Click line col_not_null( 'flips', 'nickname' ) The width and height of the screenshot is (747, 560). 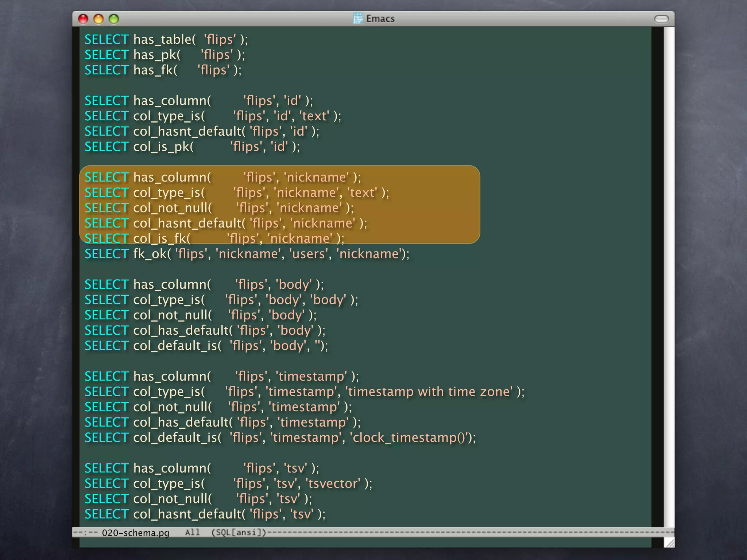(x=219, y=208)
